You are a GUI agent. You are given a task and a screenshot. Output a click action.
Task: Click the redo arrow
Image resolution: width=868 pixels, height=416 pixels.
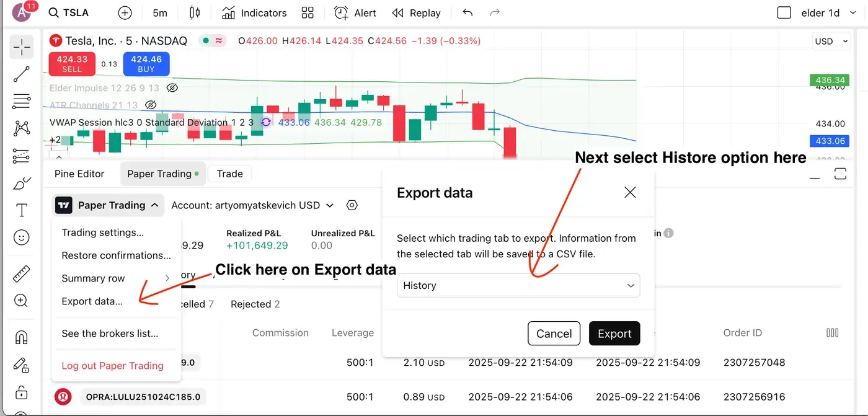(495, 13)
